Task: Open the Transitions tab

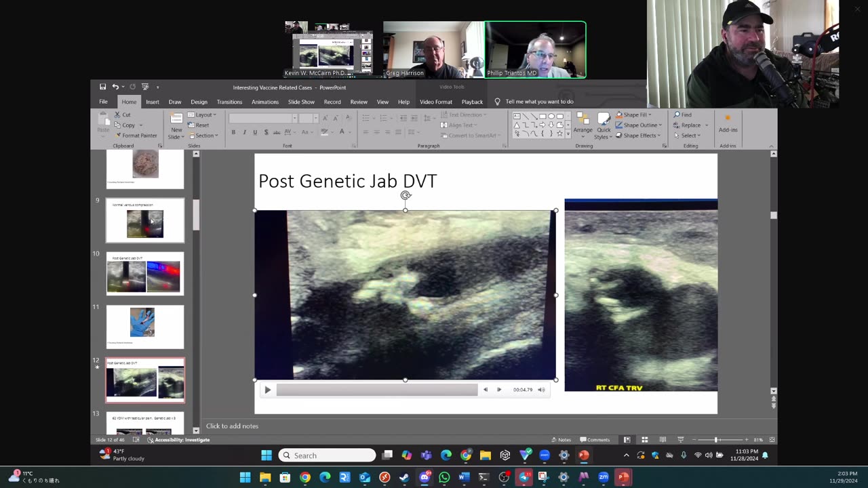Action: pos(229,102)
